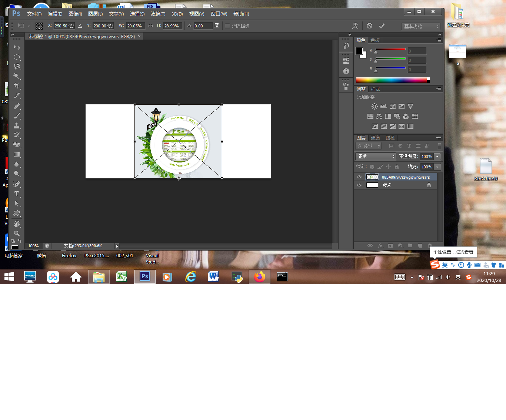The height and width of the screenshot is (420, 506).
Task: Open the Color panel flyout menu
Action: [x=439, y=40]
